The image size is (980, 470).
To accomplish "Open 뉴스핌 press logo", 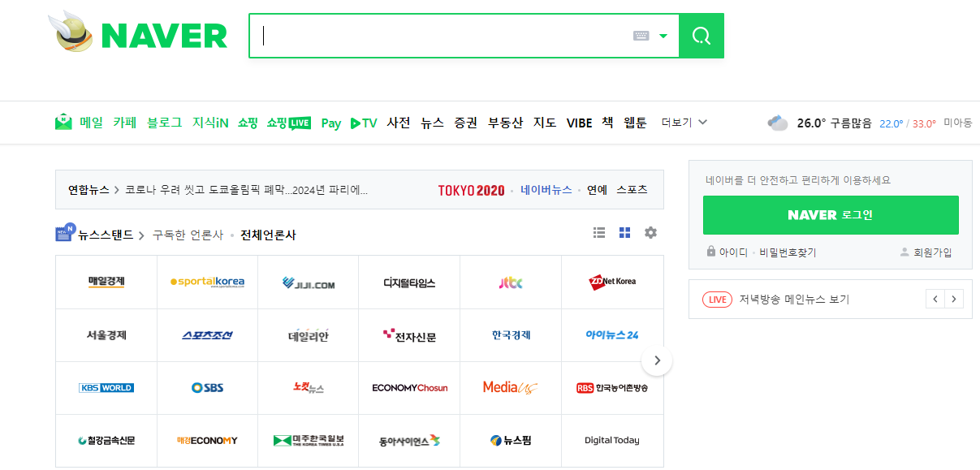I will tap(511, 441).
